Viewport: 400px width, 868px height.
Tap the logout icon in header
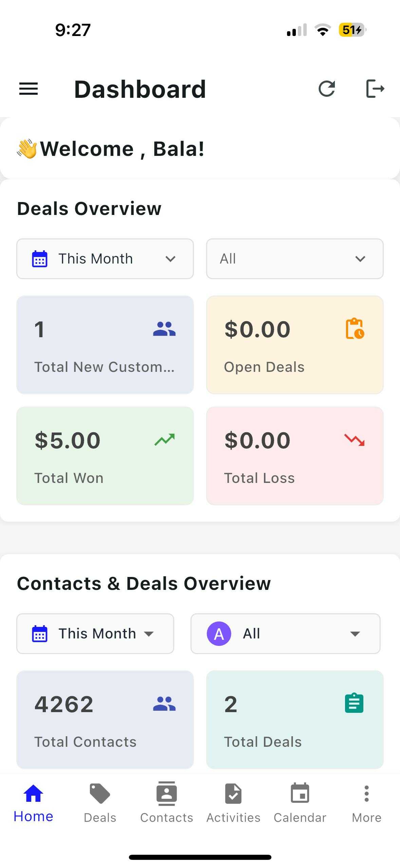coord(375,89)
